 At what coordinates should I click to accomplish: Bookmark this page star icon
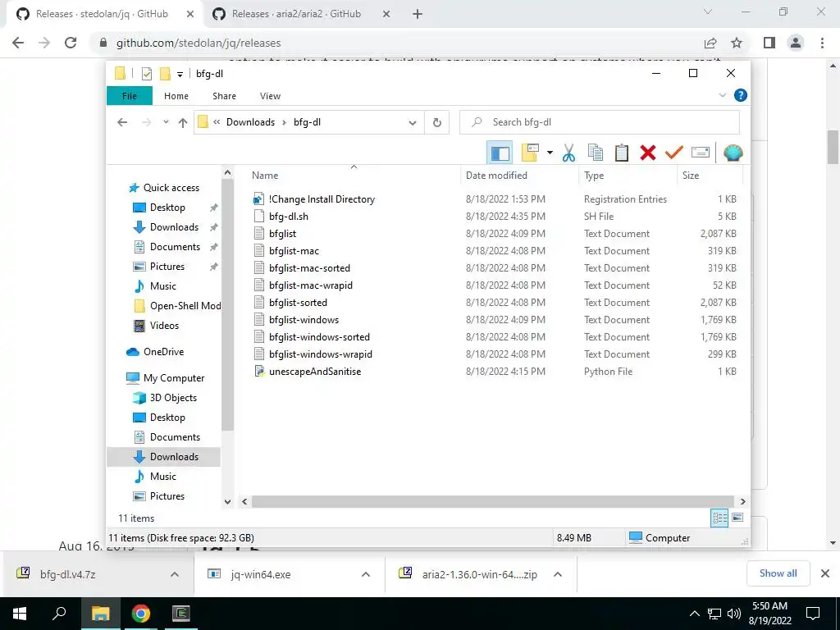click(x=737, y=43)
